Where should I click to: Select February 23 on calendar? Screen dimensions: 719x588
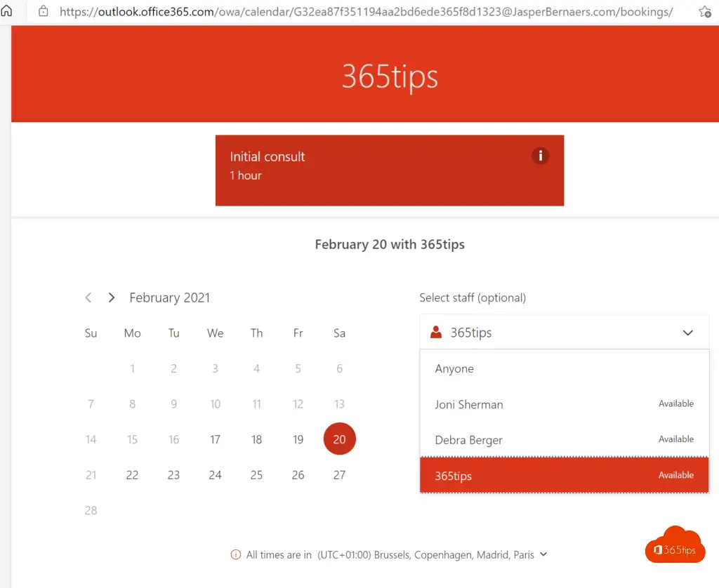pyautogui.click(x=173, y=475)
